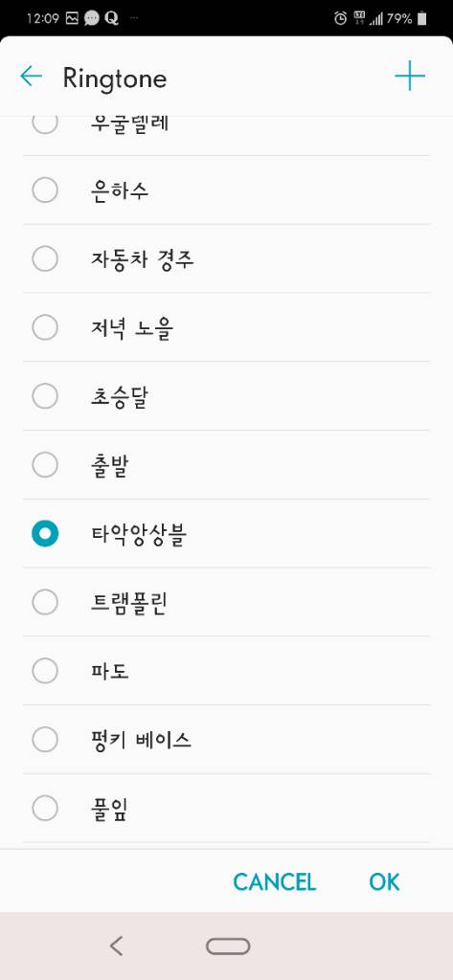Choose the 파도 ringtone
The image size is (453, 980).
pyautogui.click(x=226, y=671)
